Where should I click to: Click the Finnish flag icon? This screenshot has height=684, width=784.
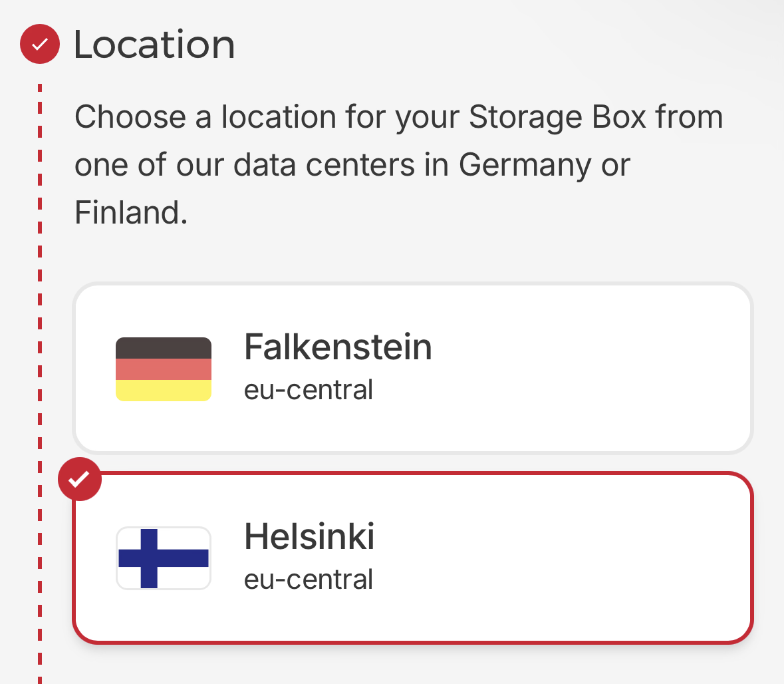point(164,558)
